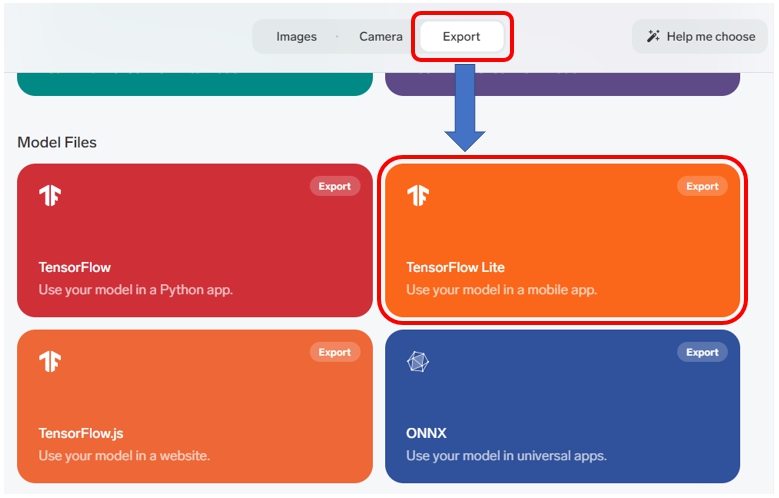Open the TensorFlow card title
Image resolution: width=779 pixels, height=498 pixels.
pos(75,267)
